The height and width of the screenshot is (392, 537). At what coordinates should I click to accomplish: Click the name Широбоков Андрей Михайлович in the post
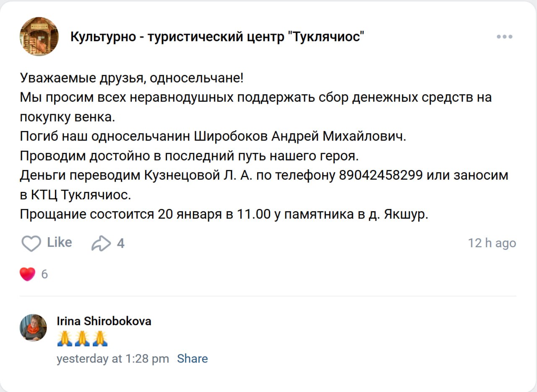coord(300,136)
